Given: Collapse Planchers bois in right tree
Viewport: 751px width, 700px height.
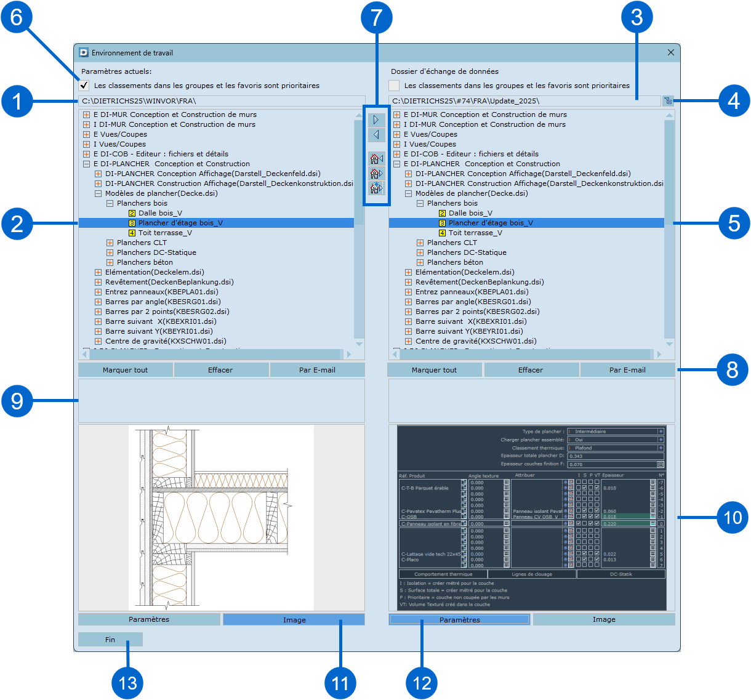Looking at the screenshot, I should coord(420,203).
